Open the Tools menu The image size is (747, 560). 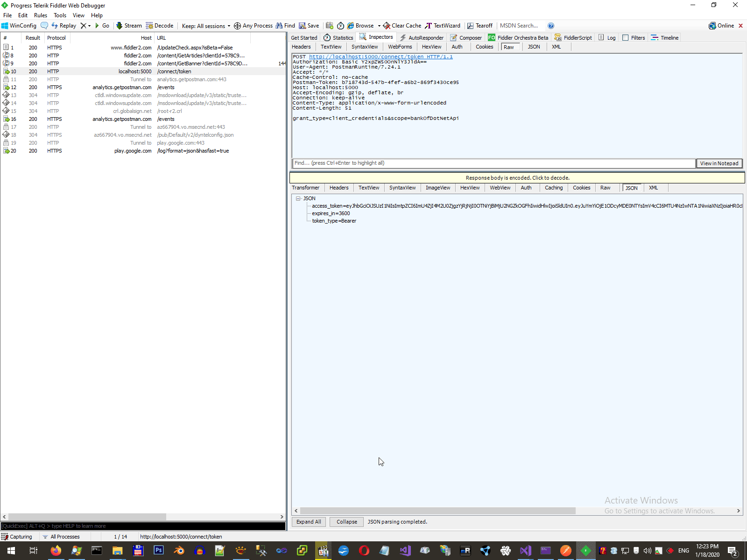(x=60, y=15)
